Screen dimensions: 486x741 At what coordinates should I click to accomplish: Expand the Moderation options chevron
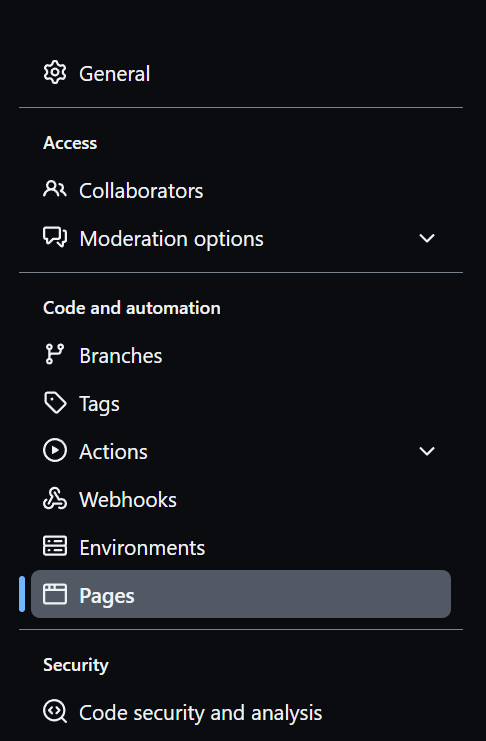[x=427, y=238]
